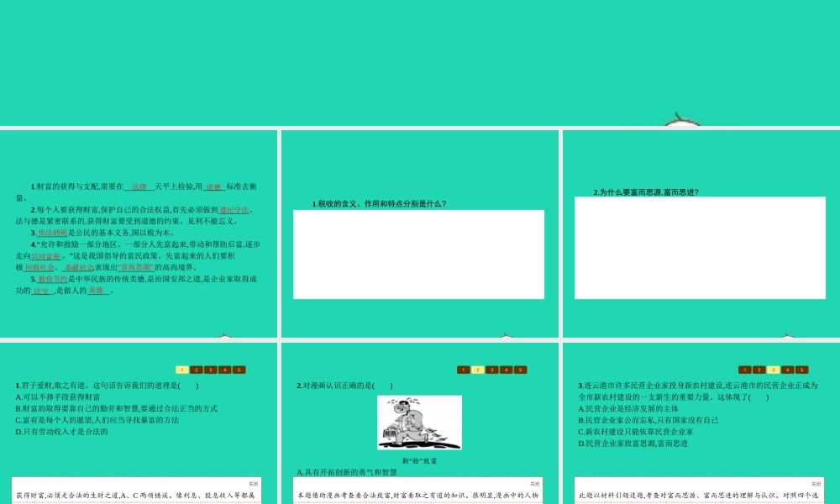840x504 pixels.
Task: Close the answer box starting with 获得财富
Action: point(254,484)
